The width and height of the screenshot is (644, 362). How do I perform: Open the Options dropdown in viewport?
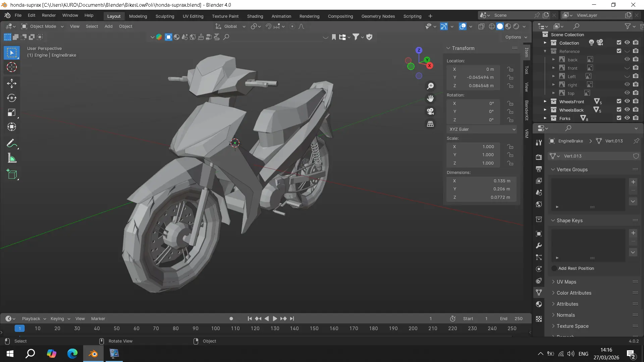[x=517, y=37]
